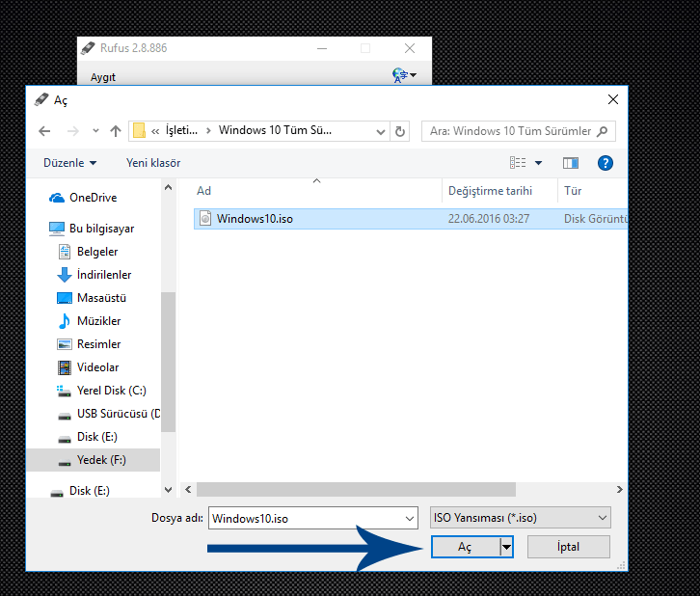Open Resimler folder in sidebar
Image resolution: width=700 pixels, height=596 pixels.
[x=90, y=344]
